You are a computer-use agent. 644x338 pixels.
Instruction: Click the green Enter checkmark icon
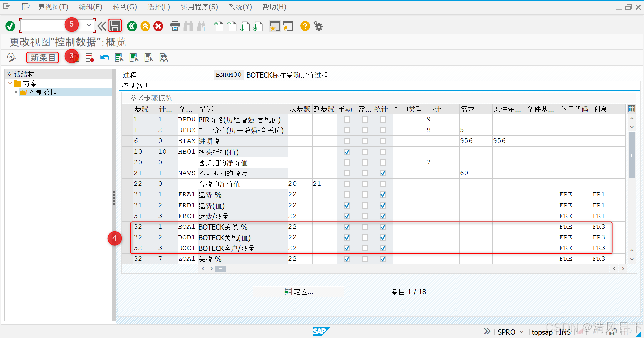point(10,26)
